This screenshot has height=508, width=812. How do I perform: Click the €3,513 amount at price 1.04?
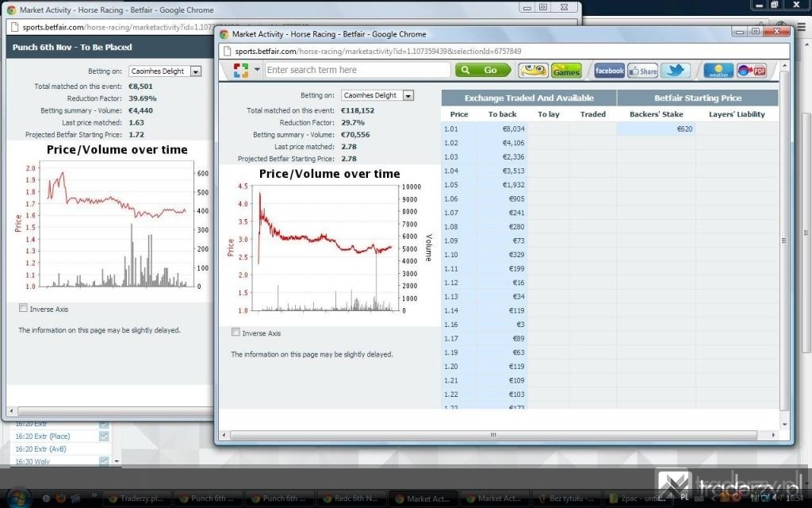point(513,171)
